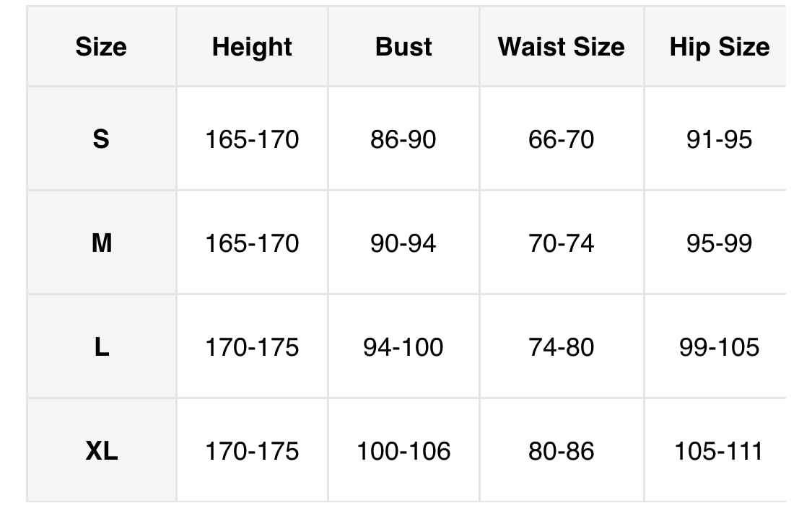This screenshot has width=812, height=529.
Task: Click the 95-99 hip cell
Action: pyautogui.click(x=719, y=243)
